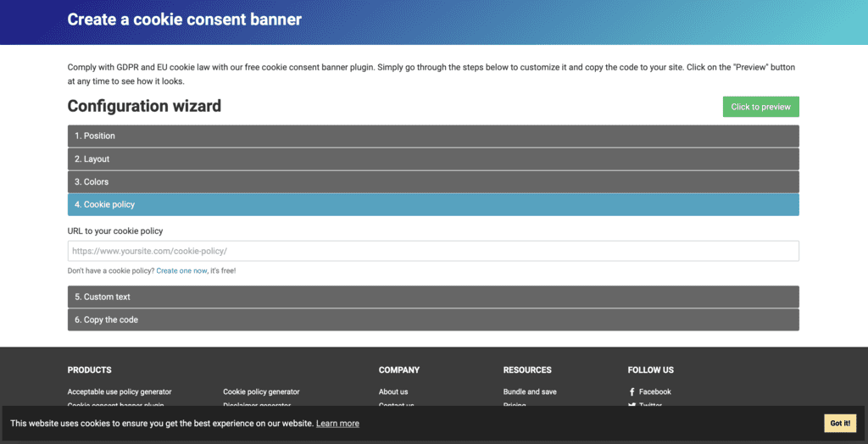Go to the About us page

[x=393, y=392]
